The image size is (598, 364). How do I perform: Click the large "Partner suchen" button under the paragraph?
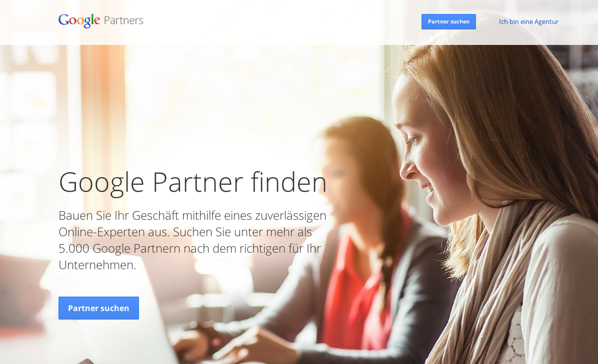[99, 308]
